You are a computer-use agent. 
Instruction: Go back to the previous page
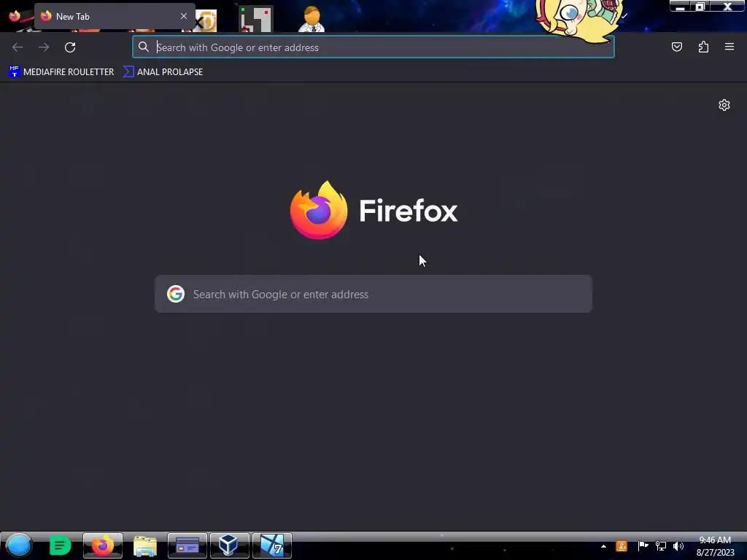click(18, 47)
